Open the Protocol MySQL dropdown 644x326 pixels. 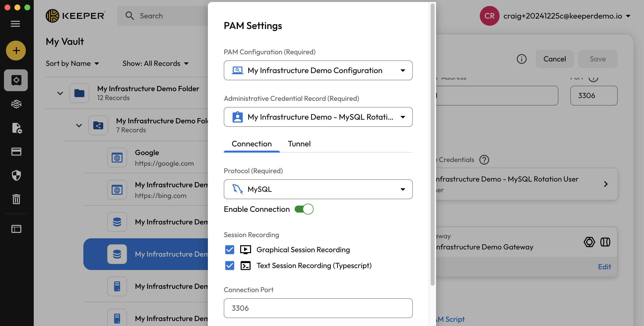(318, 189)
